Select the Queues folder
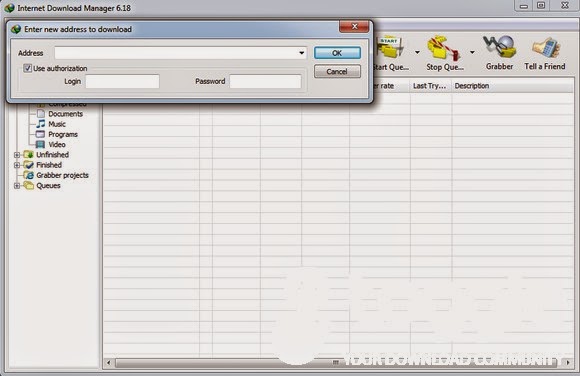This screenshot has height=376, width=580. pos(48,185)
